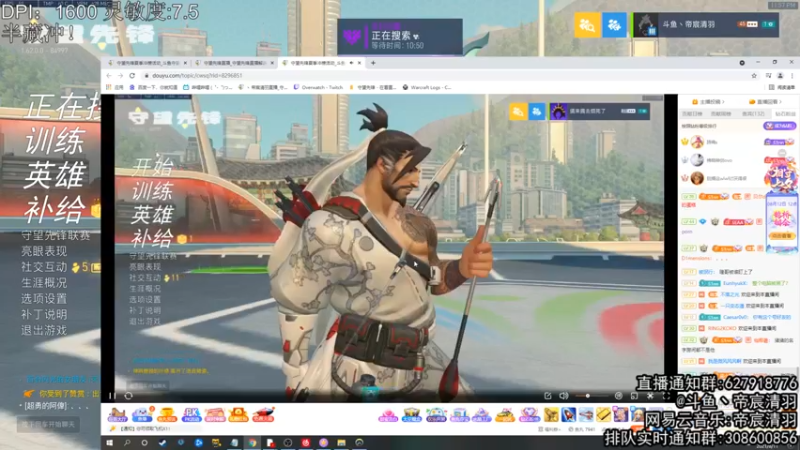Pause the Douyu stream video
Viewport: 800px width, 450px height.
point(112,395)
